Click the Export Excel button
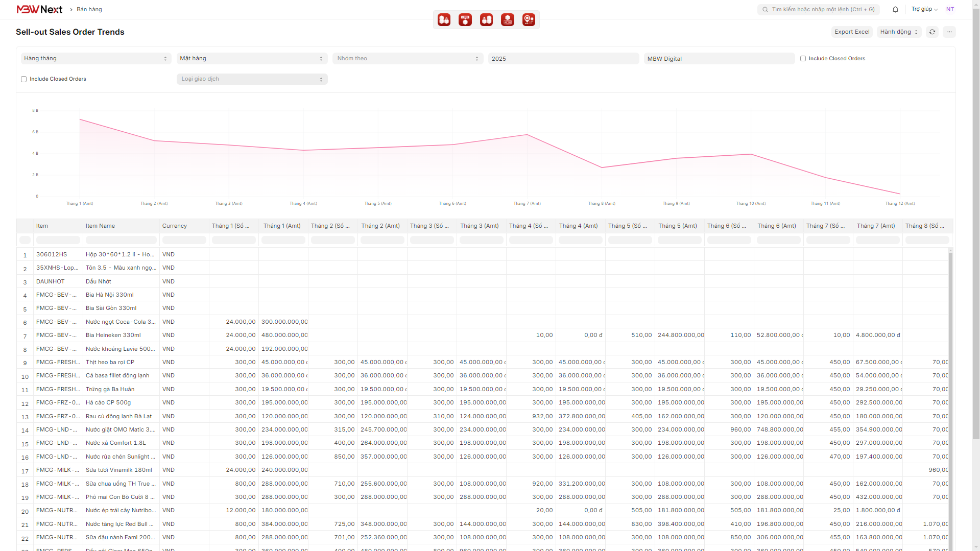This screenshot has height=551, width=980. pos(851,32)
